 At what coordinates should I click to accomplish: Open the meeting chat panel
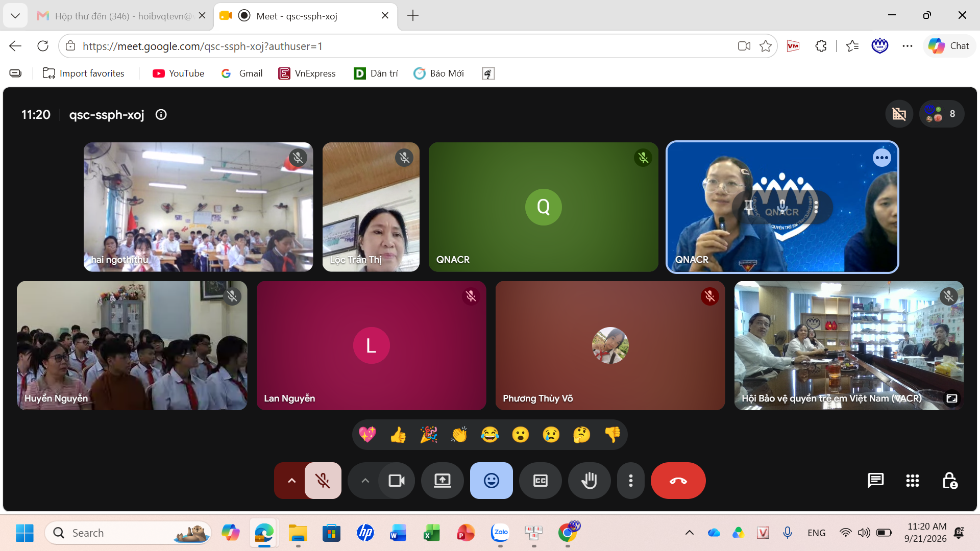pyautogui.click(x=875, y=481)
